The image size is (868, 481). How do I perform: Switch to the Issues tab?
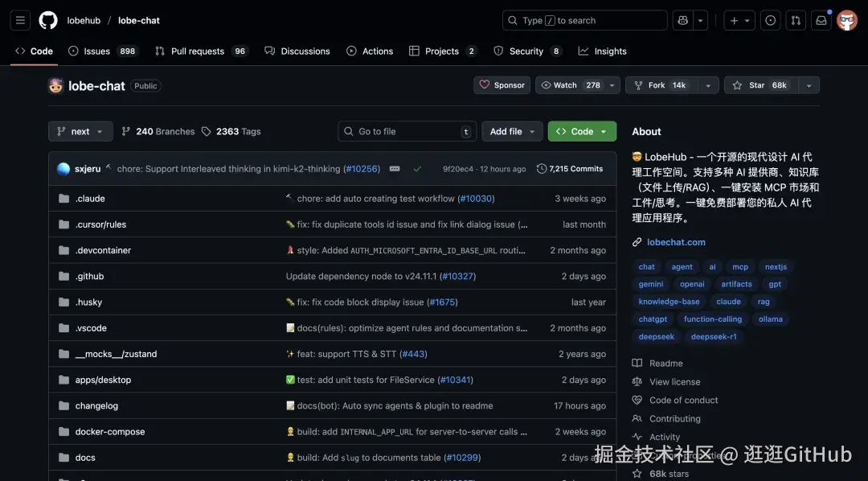coord(104,51)
